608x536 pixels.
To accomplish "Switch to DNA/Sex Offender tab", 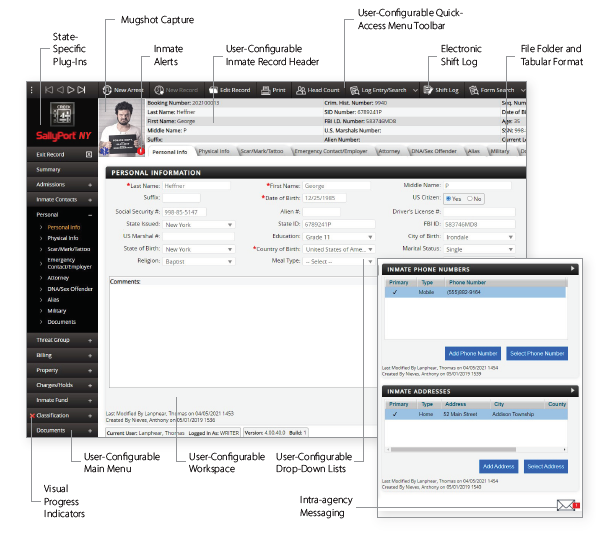I will 434,151.
